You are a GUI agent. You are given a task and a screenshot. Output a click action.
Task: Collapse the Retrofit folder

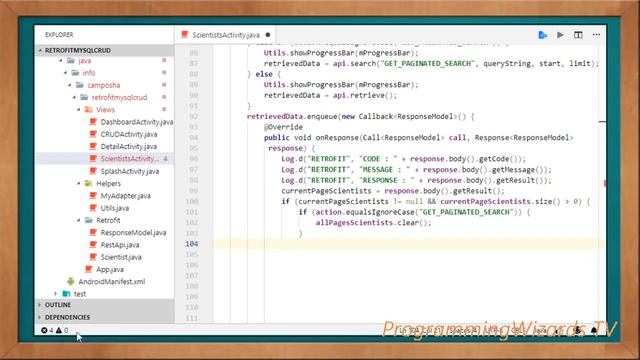(79, 220)
